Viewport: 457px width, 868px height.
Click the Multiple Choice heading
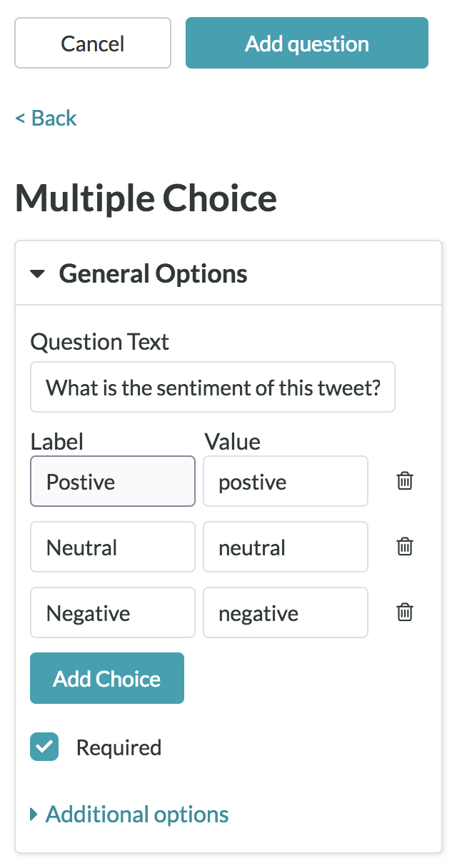tap(146, 198)
